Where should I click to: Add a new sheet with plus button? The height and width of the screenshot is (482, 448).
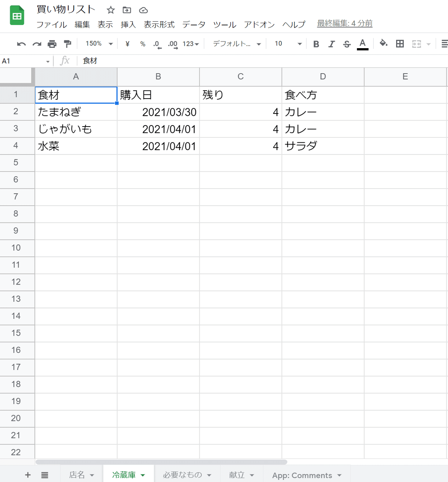(x=28, y=475)
